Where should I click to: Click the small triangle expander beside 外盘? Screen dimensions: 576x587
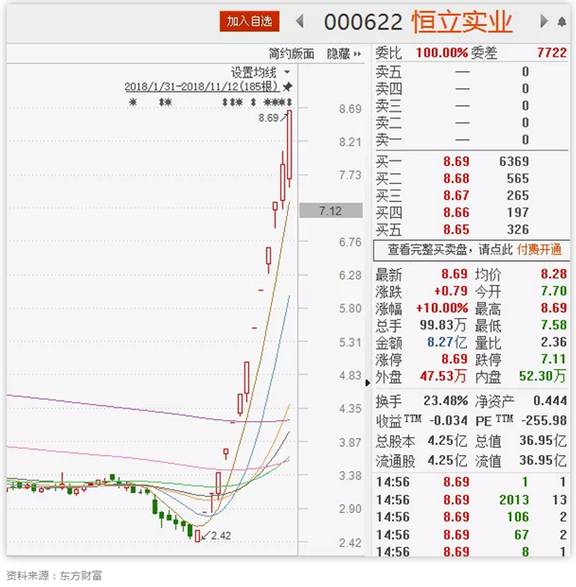(368, 383)
